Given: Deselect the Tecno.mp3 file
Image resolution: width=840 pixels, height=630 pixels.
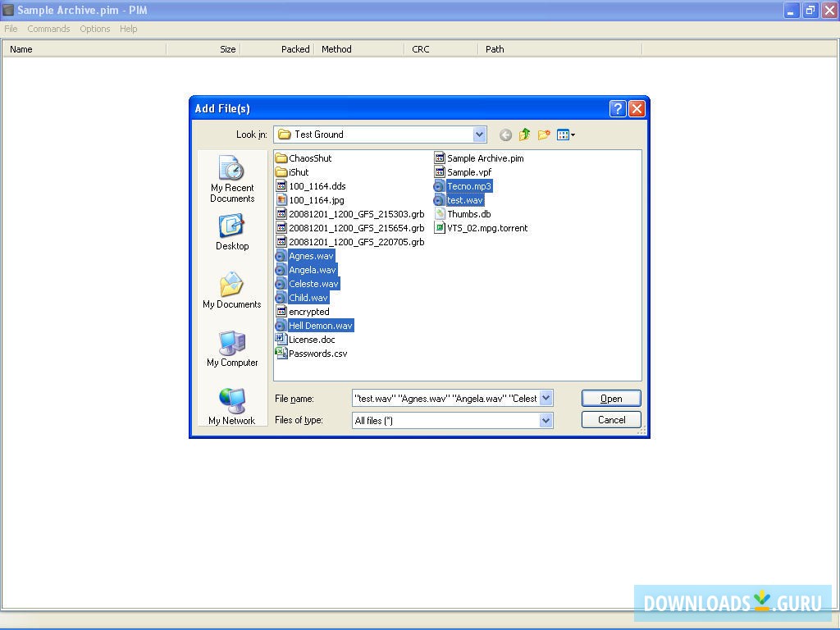Looking at the screenshot, I should coord(468,186).
